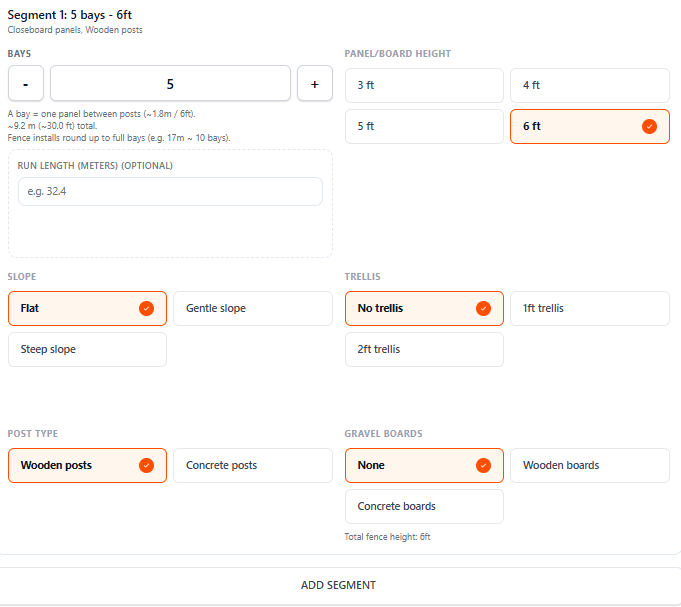Type in the run length meters field
The width and height of the screenshot is (681, 607).
(170, 192)
